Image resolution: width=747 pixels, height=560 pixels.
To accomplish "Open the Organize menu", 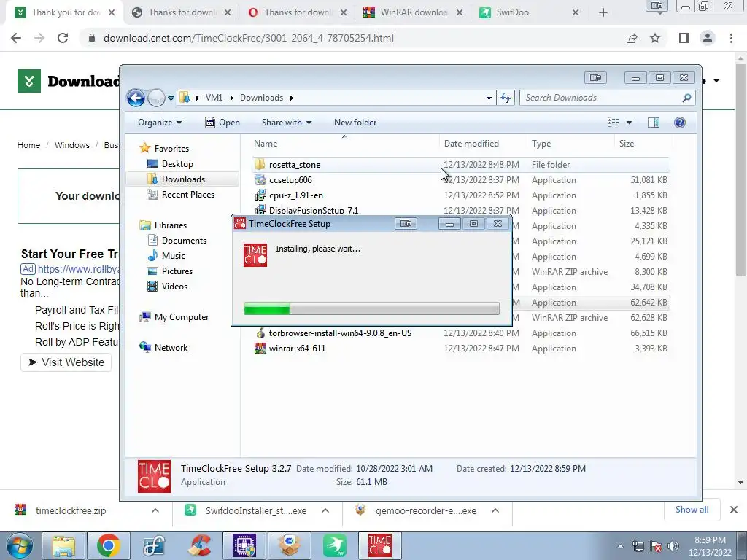I will [160, 122].
